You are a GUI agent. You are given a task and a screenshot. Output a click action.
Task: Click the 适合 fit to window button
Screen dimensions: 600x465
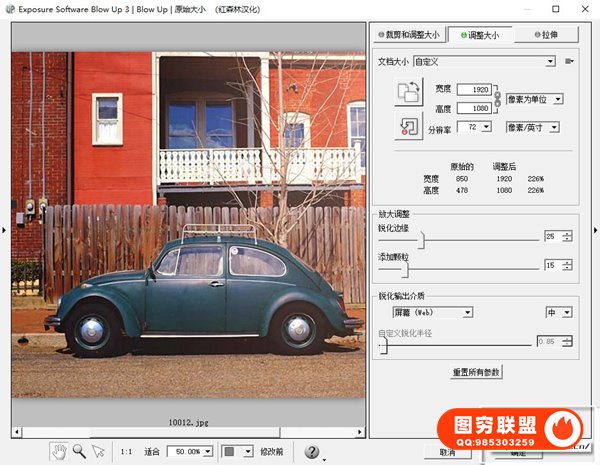152,452
